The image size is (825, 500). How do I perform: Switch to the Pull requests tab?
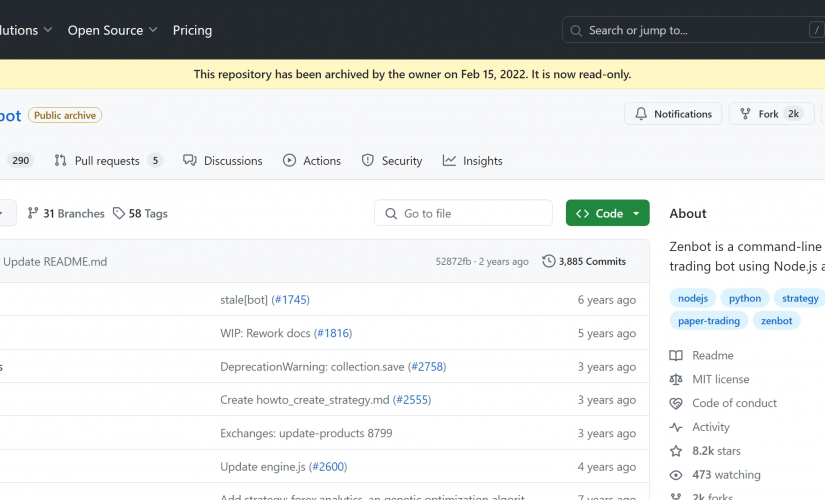[x=108, y=161]
